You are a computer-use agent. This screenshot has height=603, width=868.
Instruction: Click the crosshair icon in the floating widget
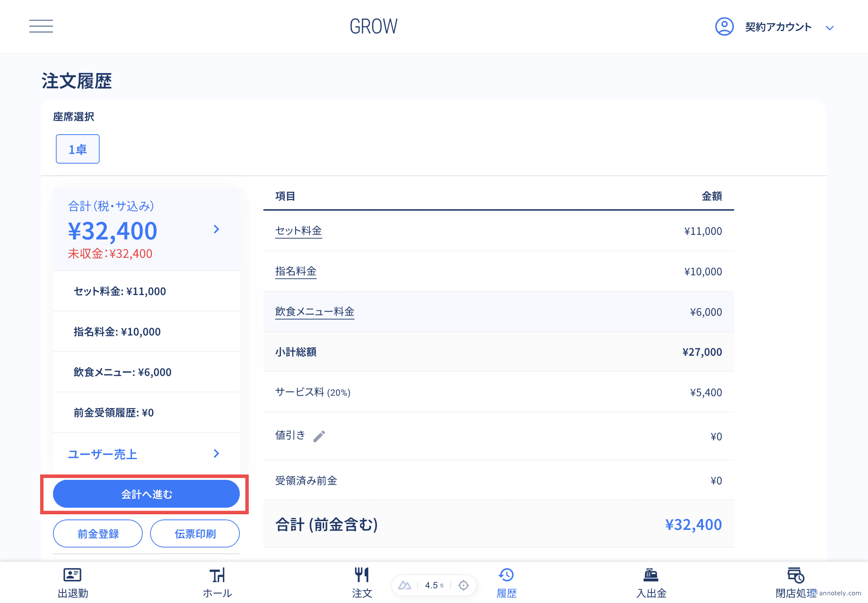pos(463,585)
